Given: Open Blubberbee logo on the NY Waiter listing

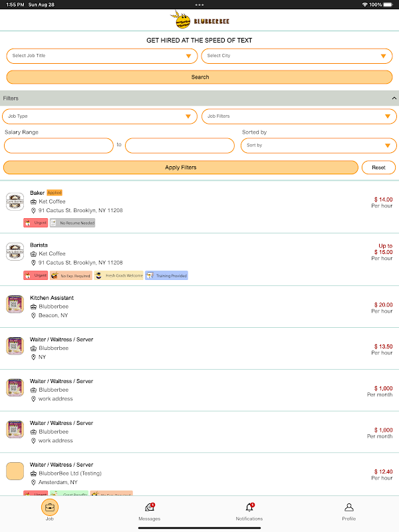Looking at the screenshot, I should 15,346.
